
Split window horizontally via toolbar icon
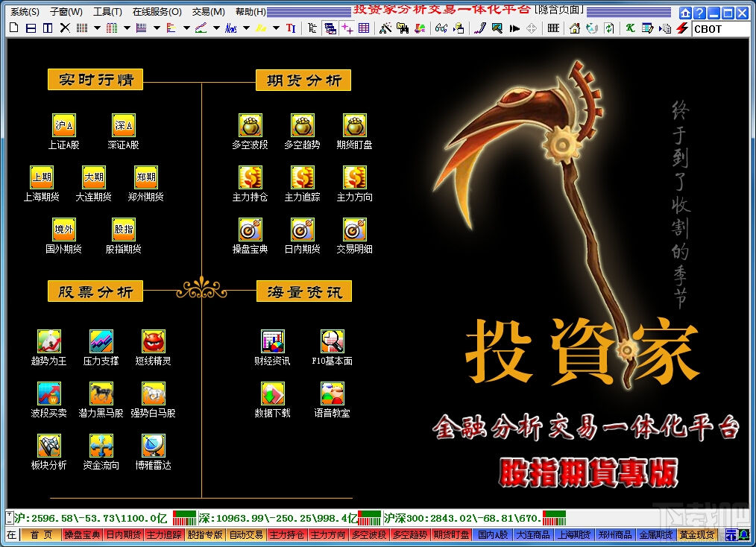(x=31, y=28)
